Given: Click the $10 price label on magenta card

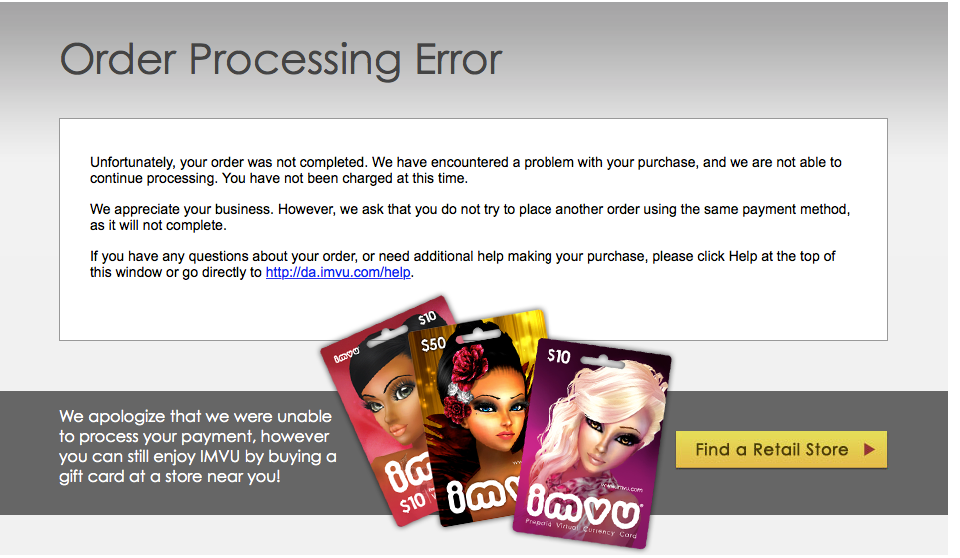Looking at the screenshot, I should 558,356.
